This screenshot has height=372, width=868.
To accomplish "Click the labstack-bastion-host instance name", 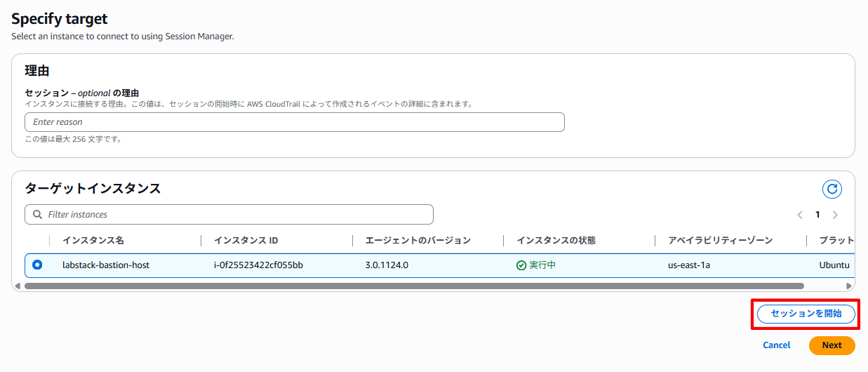I will click(106, 265).
